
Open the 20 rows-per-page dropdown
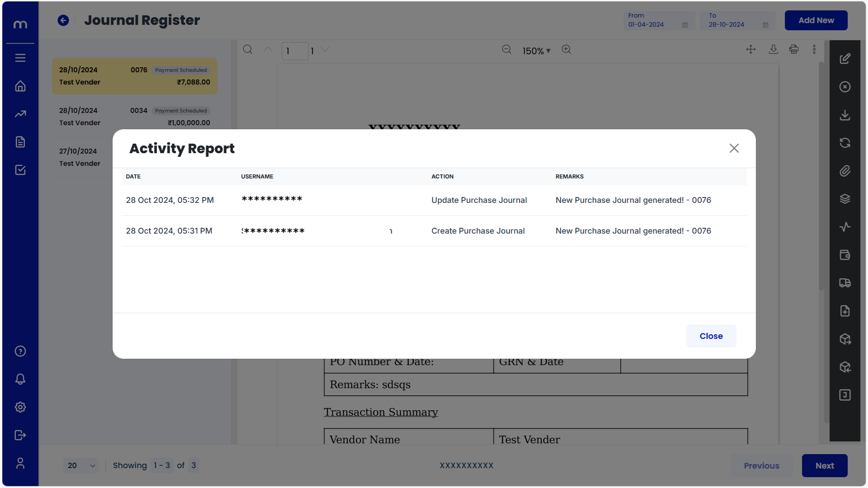click(81, 465)
